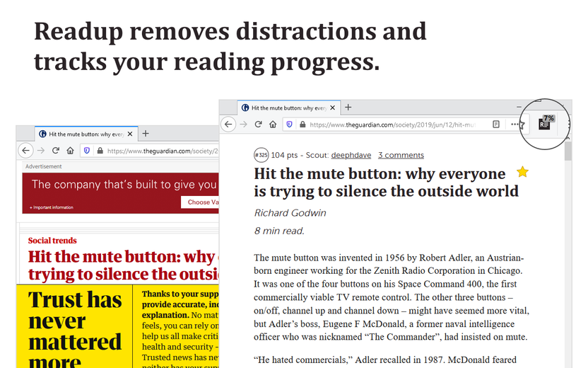Open the page actions three-dots menu
The width and height of the screenshot is (588, 368).
(514, 125)
